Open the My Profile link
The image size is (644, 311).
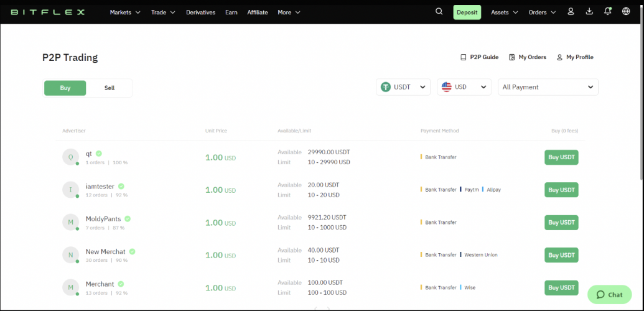pos(575,57)
